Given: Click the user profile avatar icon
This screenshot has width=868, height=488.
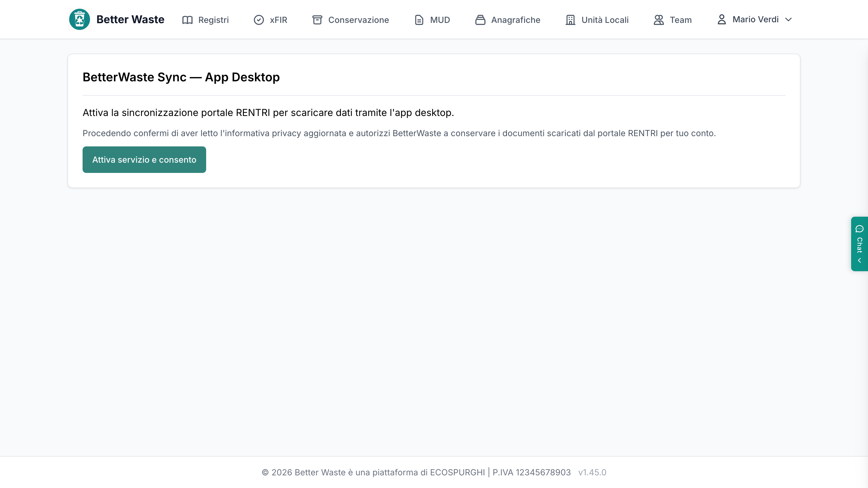Looking at the screenshot, I should 722,19.
